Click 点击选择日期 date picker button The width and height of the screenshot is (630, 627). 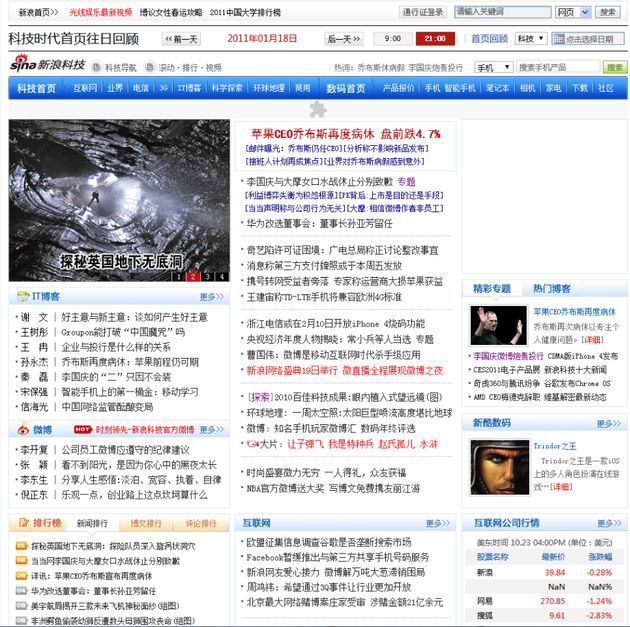pyautogui.click(x=588, y=39)
